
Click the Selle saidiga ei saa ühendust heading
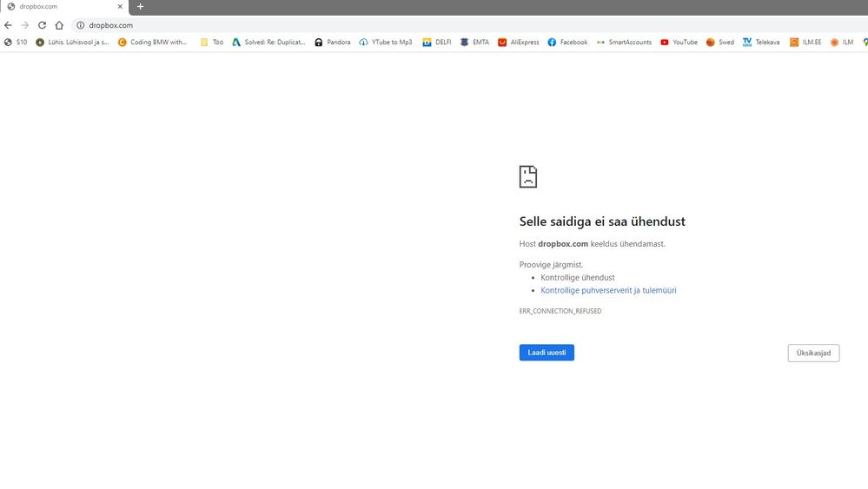click(602, 221)
